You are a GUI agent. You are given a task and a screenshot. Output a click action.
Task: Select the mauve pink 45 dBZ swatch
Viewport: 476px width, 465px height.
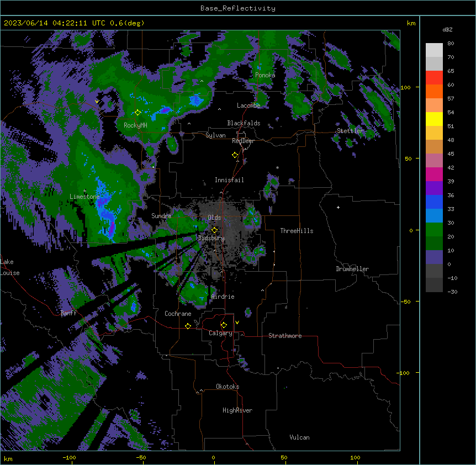coord(434,161)
